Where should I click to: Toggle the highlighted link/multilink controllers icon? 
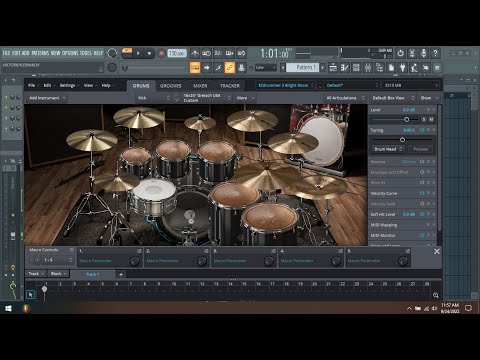point(230,68)
